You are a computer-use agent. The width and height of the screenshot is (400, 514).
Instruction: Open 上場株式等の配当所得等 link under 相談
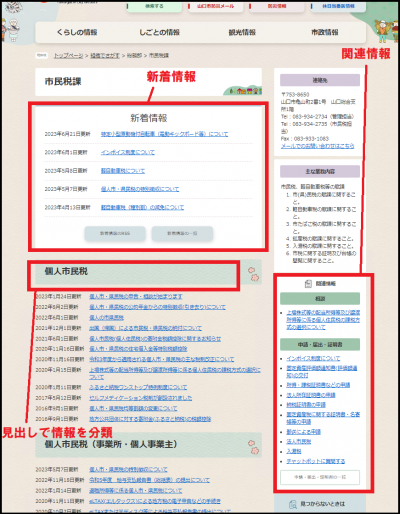tap(323, 320)
